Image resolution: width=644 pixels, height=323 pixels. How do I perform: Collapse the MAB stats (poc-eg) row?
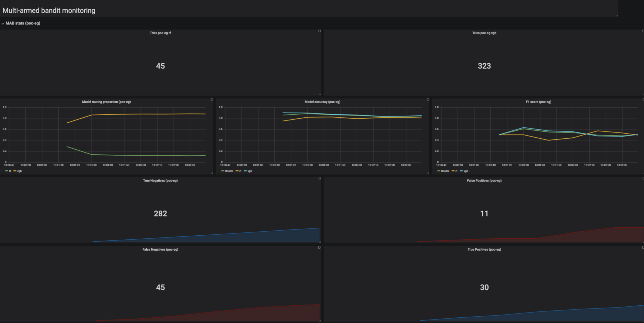point(3,24)
